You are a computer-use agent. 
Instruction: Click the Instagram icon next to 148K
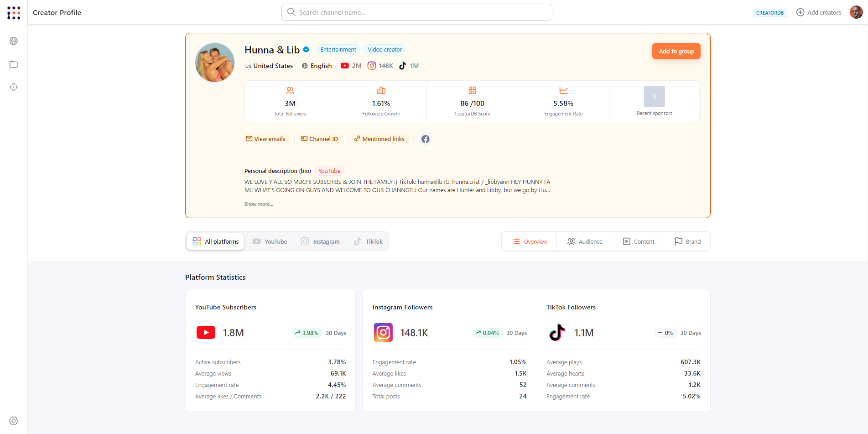point(372,66)
